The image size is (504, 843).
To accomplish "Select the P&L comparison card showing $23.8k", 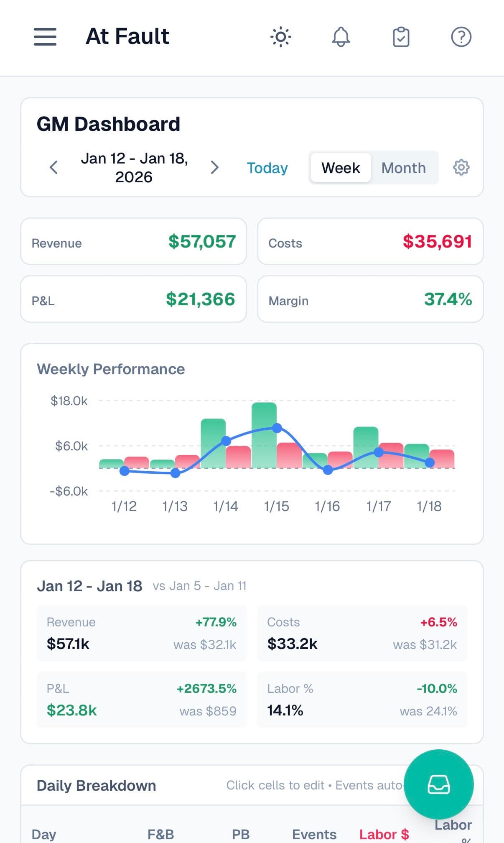I will (x=141, y=699).
